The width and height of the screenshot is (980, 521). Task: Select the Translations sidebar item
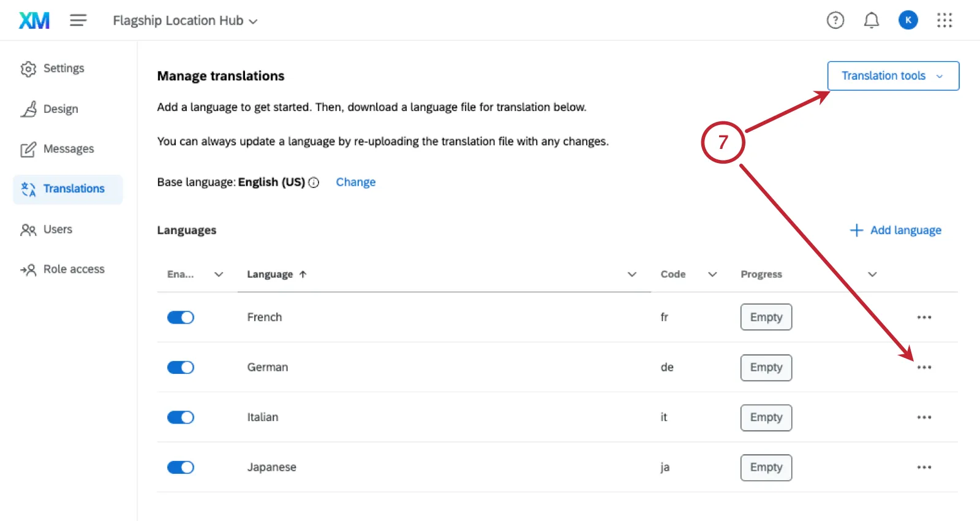[x=68, y=189]
